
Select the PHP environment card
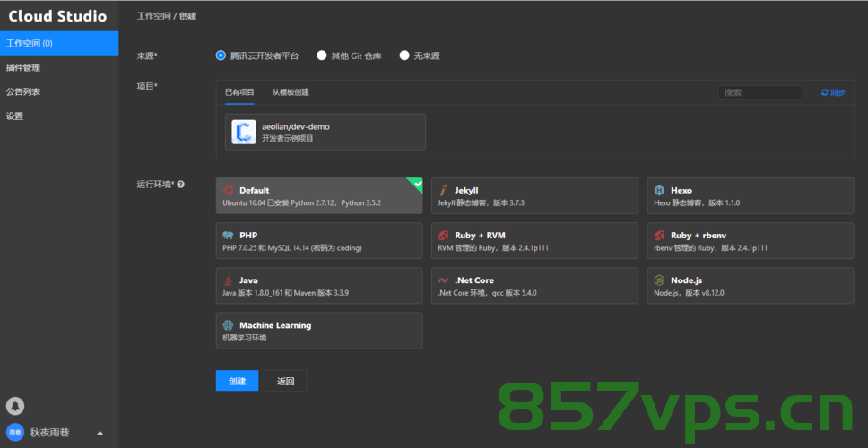click(319, 241)
